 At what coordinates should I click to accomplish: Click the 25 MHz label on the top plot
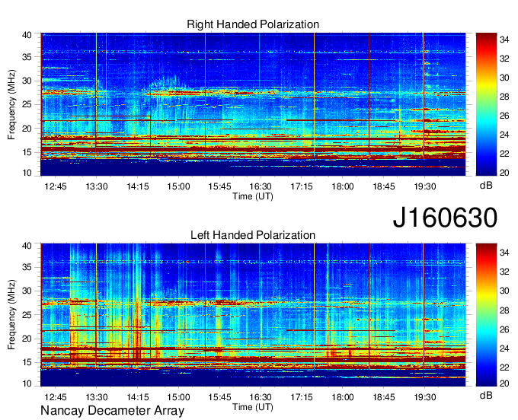click(27, 104)
